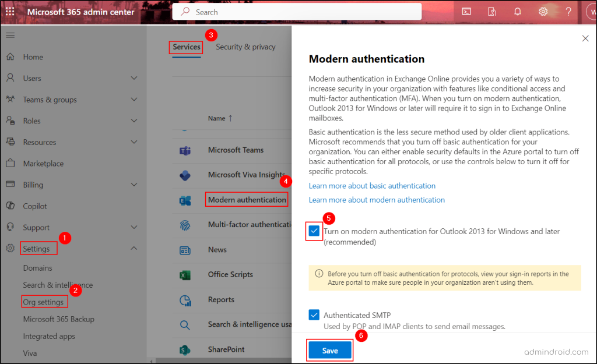Screen dimensions: 597x364
Task: Open the Multi-factor authentication service entry
Action: [x=250, y=224]
